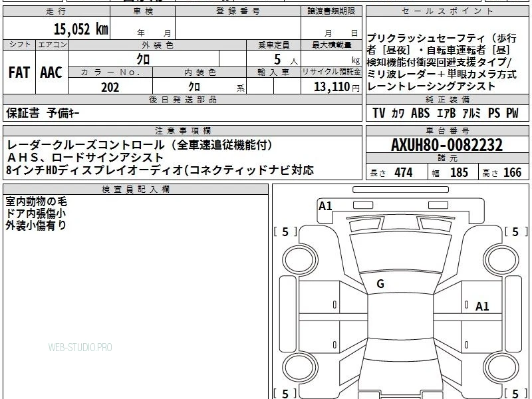Click the 最大積載量 header label
This screenshot has width=532, height=399.
(x=331, y=45)
